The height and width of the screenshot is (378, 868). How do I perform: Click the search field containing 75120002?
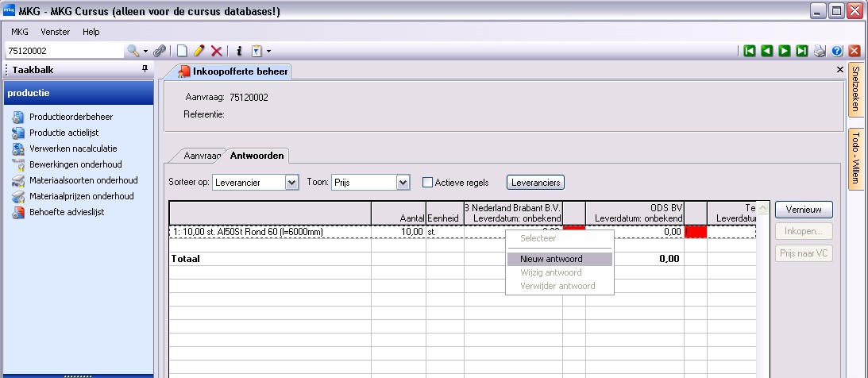pyautogui.click(x=64, y=51)
